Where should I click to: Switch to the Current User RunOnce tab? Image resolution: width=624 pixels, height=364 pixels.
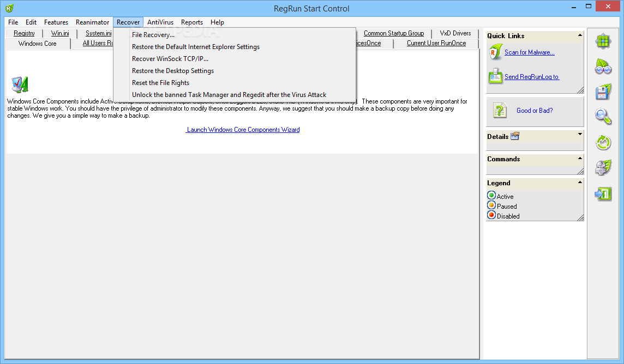pyautogui.click(x=436, y=43)
